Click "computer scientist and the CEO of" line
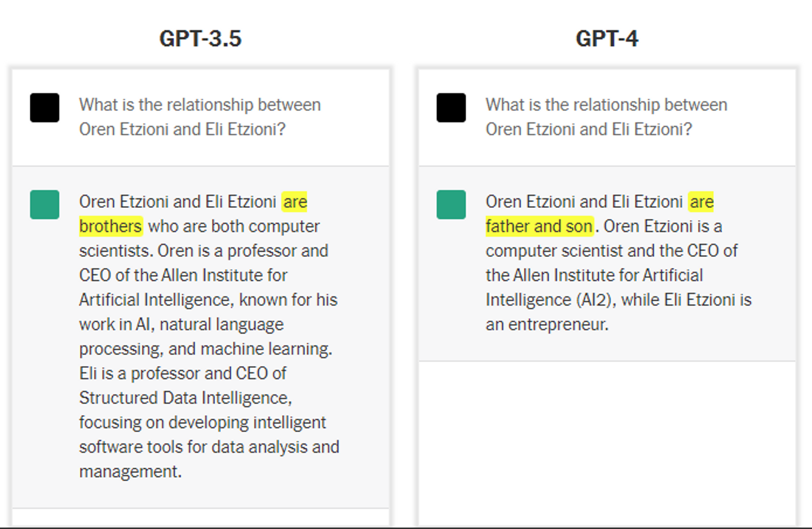Screen dimensions: 812x529 click(x=611, y=251)
